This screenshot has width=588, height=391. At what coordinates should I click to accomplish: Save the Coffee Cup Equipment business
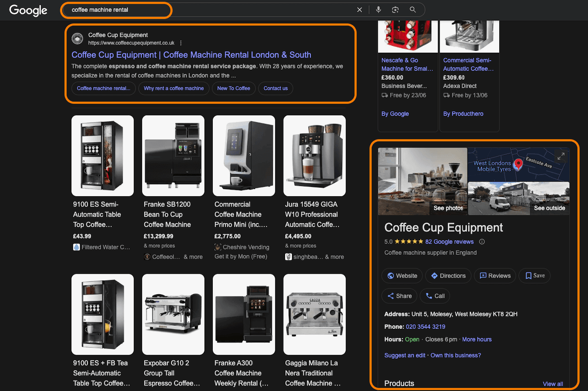(x=535, y=276)
